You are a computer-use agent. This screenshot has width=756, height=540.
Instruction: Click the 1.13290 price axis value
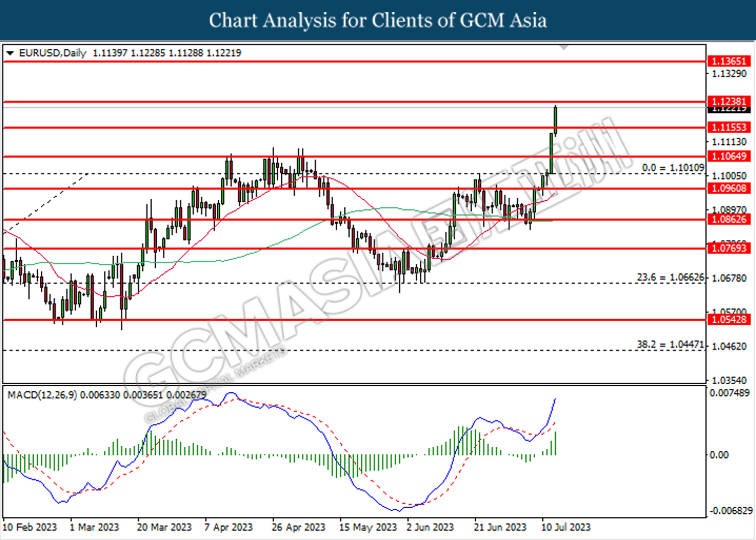click(x=729, y=74)
